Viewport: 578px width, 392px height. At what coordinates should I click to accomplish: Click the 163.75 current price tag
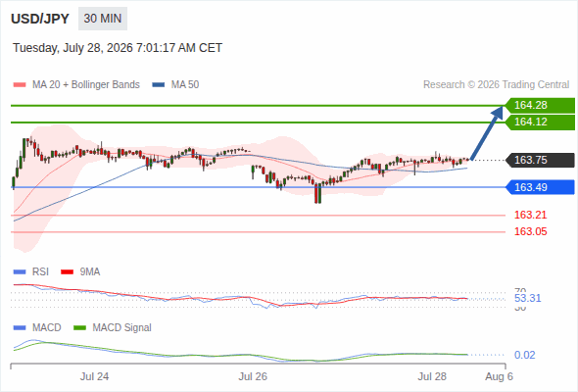click(x=540, y=160)
